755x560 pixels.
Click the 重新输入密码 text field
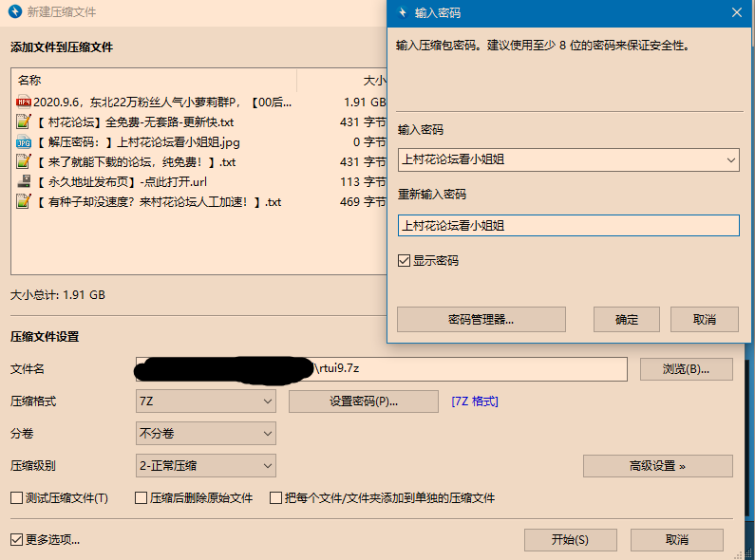pos(568,226)
